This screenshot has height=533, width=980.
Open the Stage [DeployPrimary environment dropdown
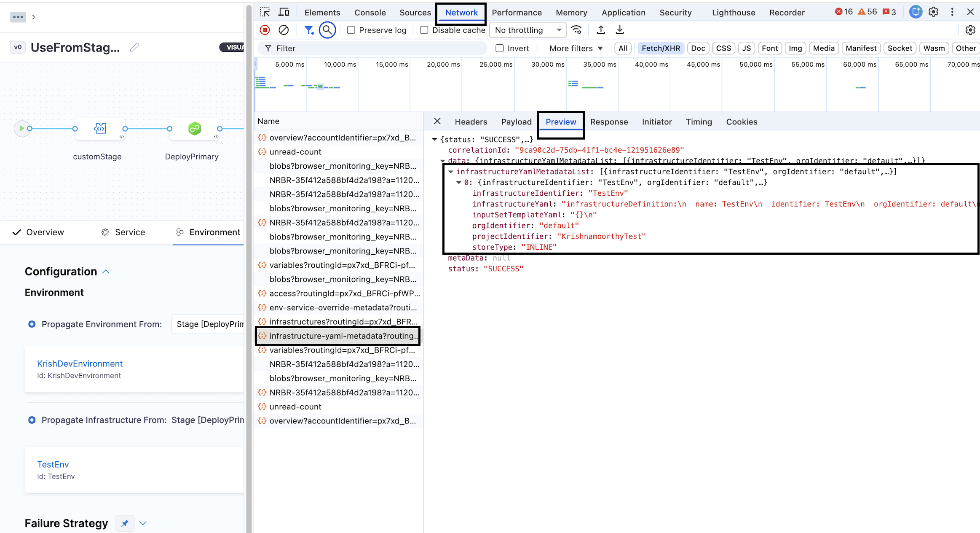click(208, 324)
